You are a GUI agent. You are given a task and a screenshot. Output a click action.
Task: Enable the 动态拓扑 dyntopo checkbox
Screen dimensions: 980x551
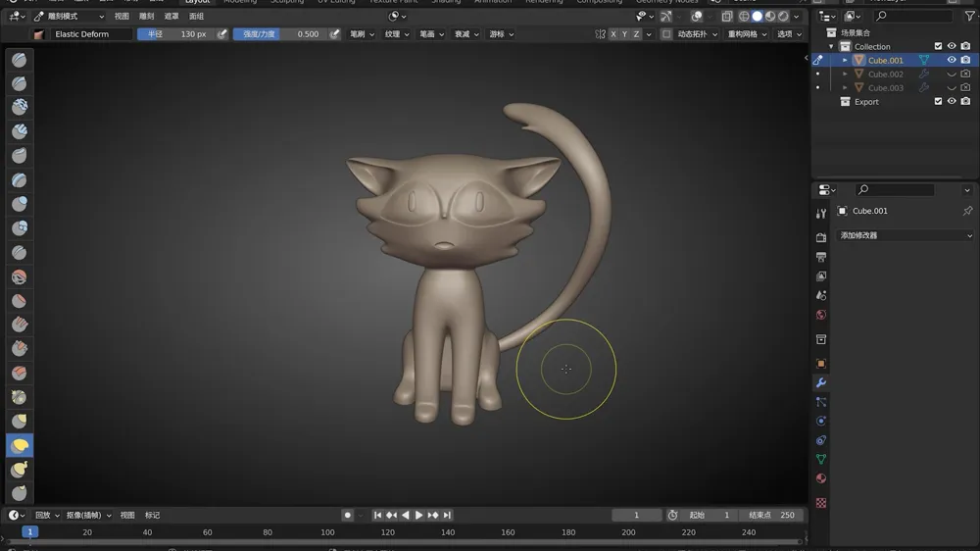(x=666, y=34)
